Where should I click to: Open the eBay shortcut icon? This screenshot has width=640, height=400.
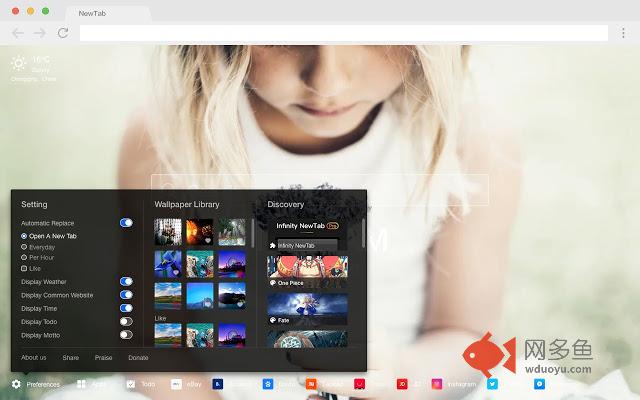tap(176, 384)
